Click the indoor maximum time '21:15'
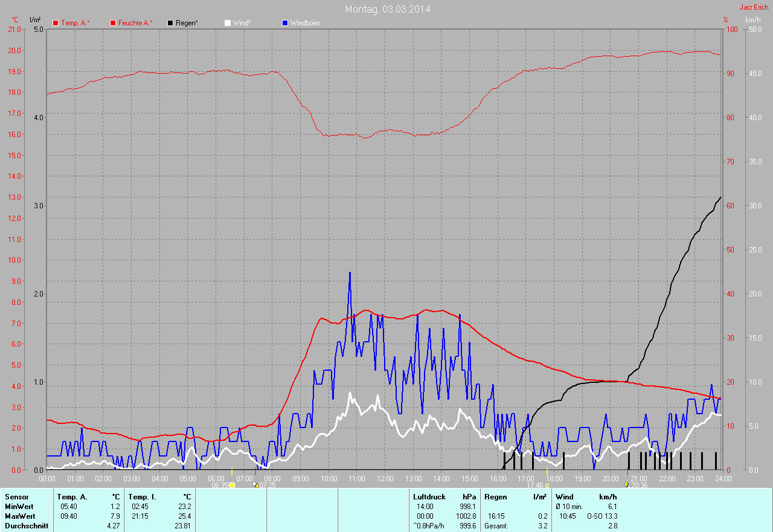The height and width of the screenshot is (532, 773). pos(140,516)
